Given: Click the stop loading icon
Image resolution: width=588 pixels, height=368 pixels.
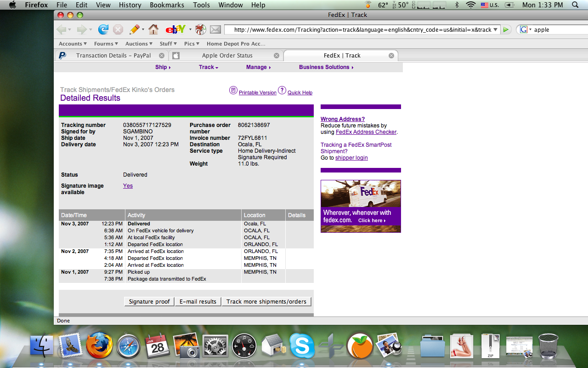Looking at the screenshot, I should pyautogui.click(x=118, y=29).
